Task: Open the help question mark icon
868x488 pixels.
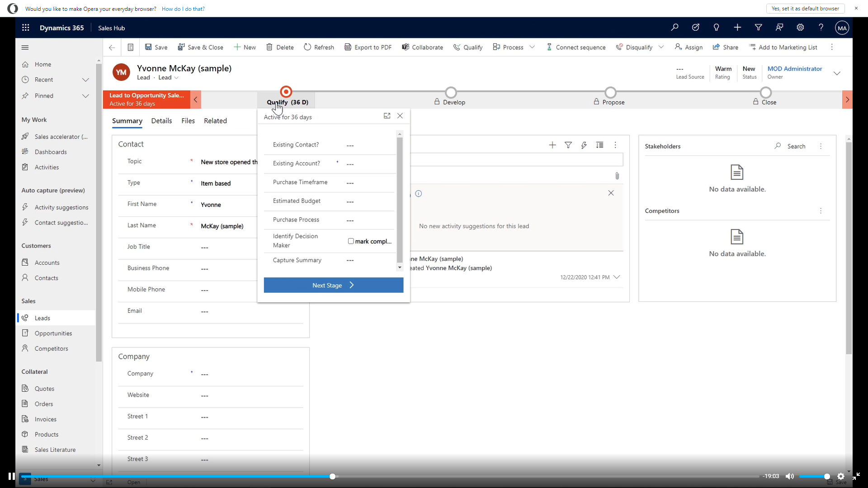Action: pyautogui.click(x=821, y=28)
